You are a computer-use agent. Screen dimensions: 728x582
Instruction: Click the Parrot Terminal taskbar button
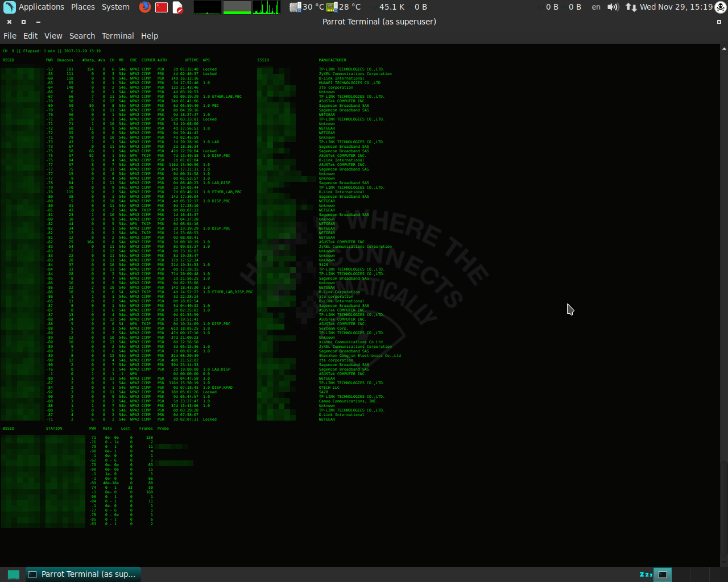click(82, 574)
